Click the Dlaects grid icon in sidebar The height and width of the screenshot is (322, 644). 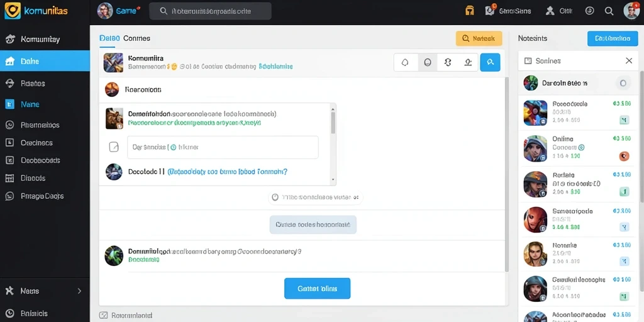10,178
